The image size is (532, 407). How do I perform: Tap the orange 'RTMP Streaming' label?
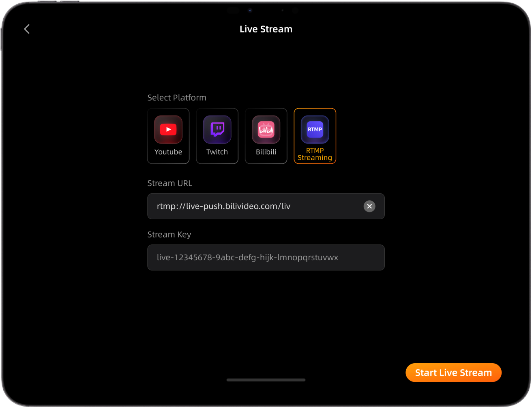point(315,154)
